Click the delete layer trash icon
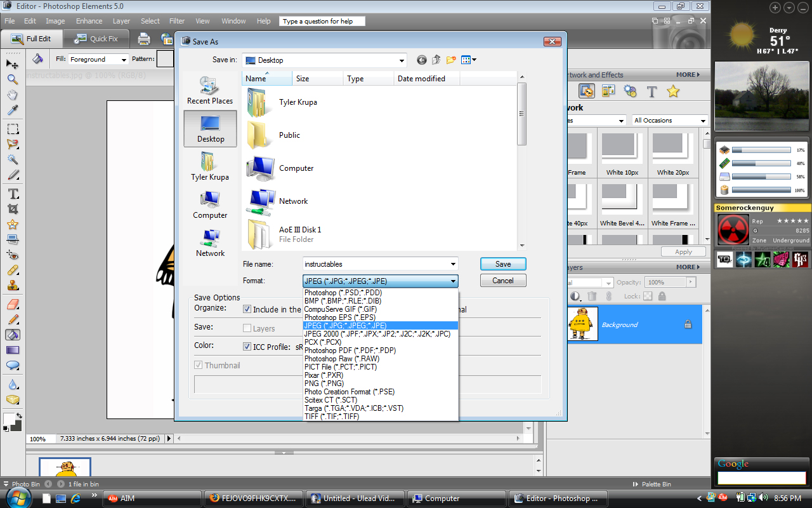Viewport: 812px width, 508px height. pos(592,296)
